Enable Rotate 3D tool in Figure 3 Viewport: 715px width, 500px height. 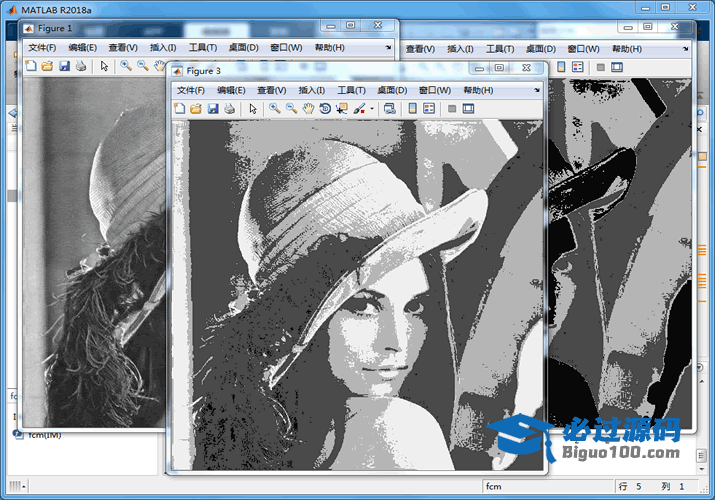pos(325,108)
